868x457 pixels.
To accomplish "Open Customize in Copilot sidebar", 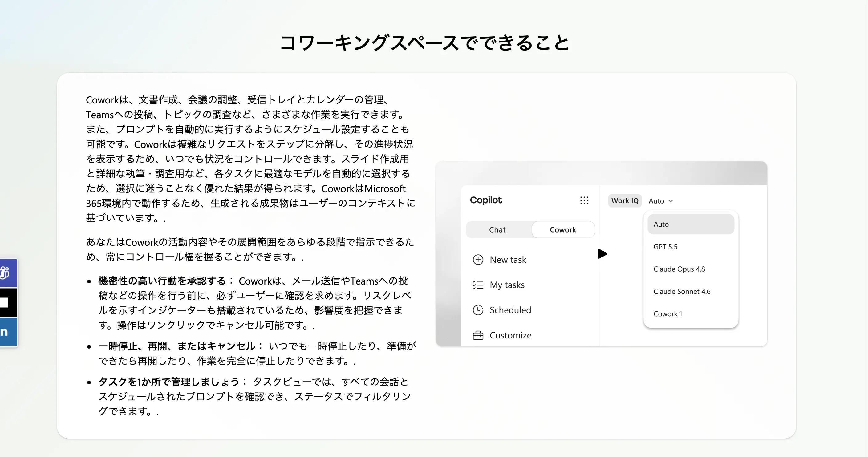I will (x=502, y=335).
